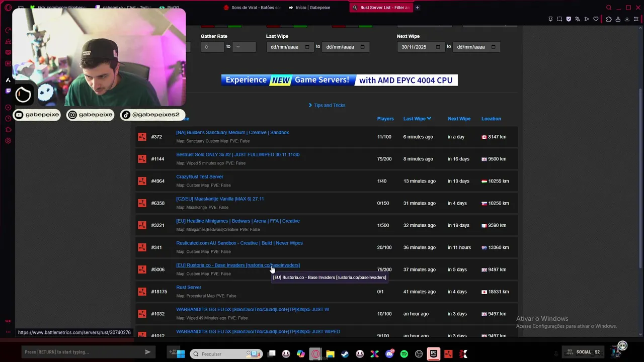
Task: Click the '6 minutes ago' wipe time
Action: coord(418,137)
